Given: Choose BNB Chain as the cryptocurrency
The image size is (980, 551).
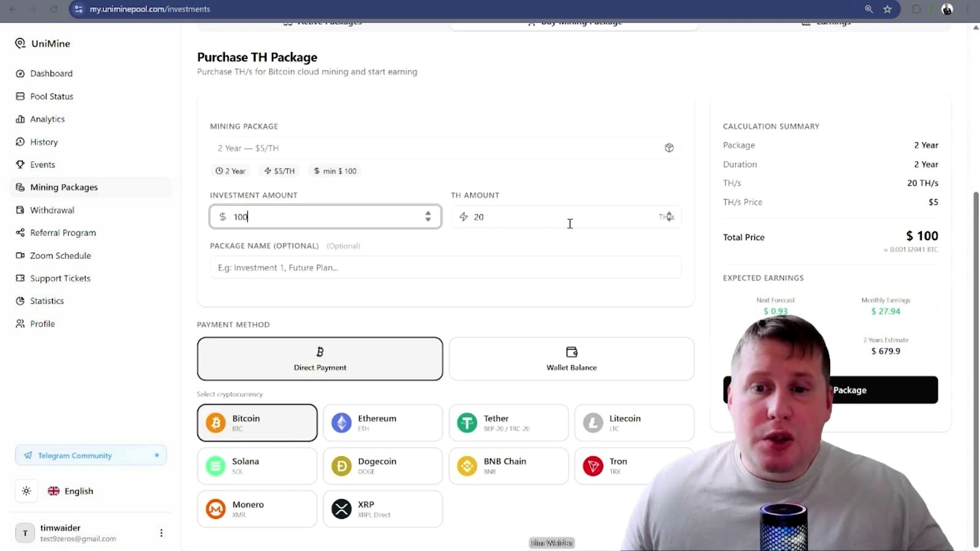Looking at the screenshot, I should 508,466.
